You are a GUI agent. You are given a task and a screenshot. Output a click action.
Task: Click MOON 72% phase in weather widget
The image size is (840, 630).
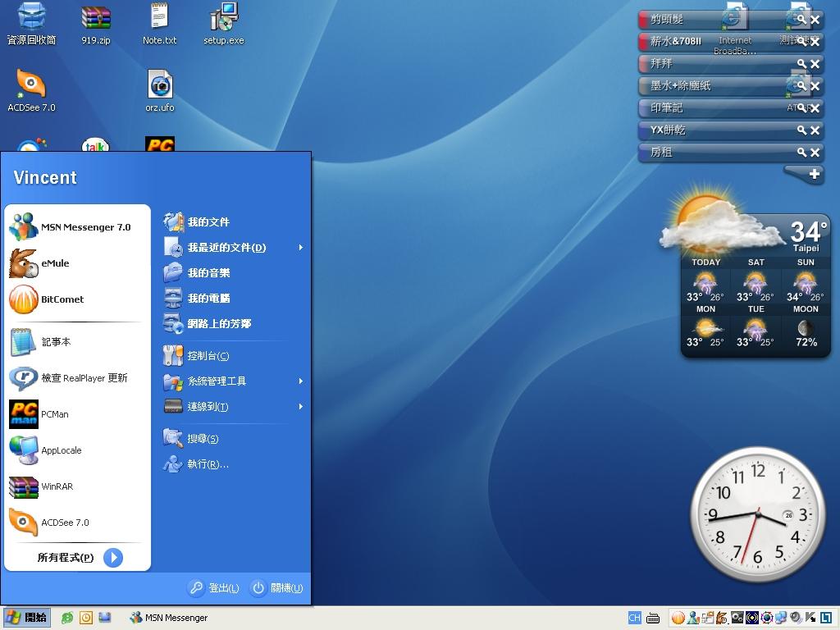click(x=806, y=326)
